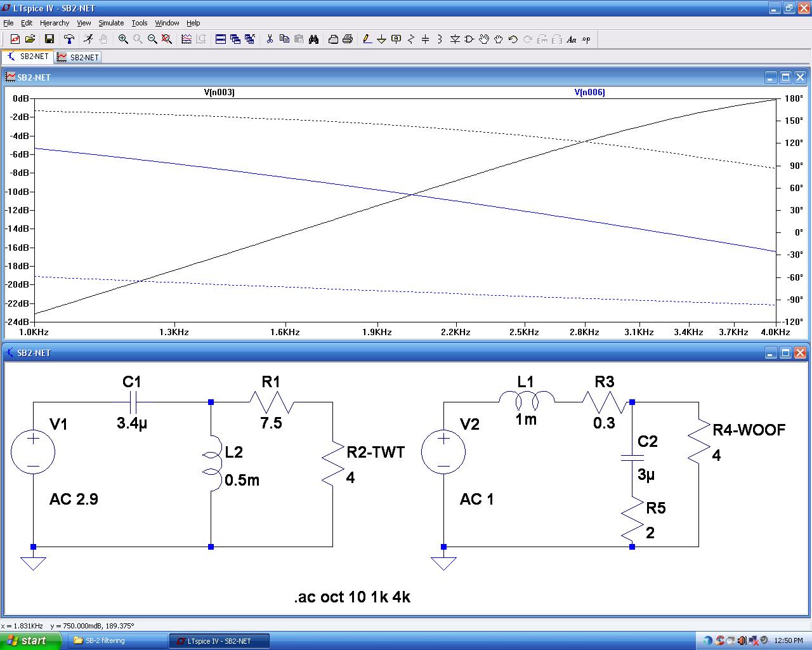Place an Inductor from the toolbar

pos(440,39)
